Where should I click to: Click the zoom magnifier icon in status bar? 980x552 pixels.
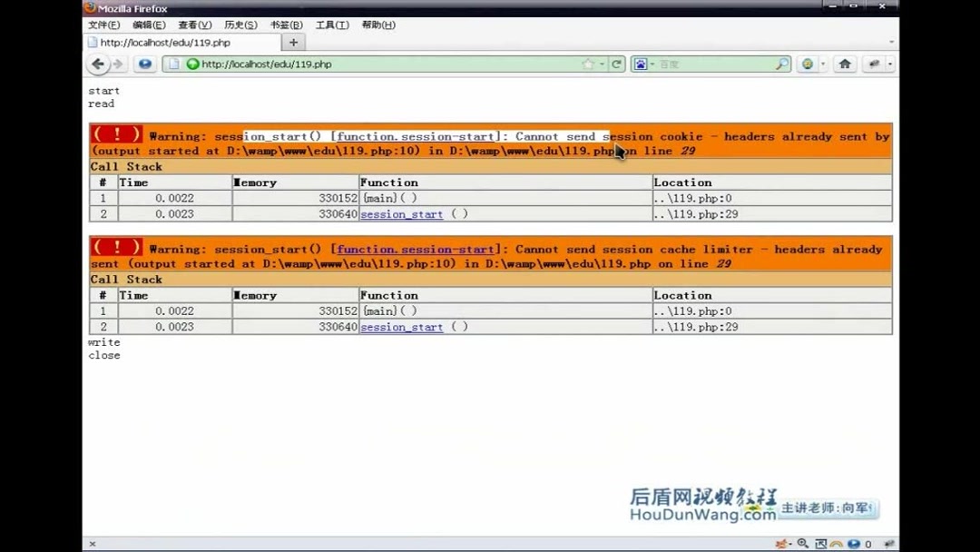802,543
